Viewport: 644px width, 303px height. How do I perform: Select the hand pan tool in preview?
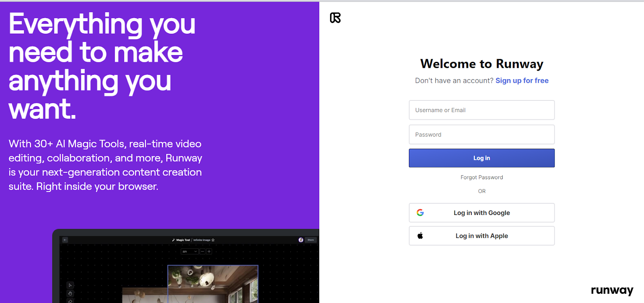coord(70,293)
